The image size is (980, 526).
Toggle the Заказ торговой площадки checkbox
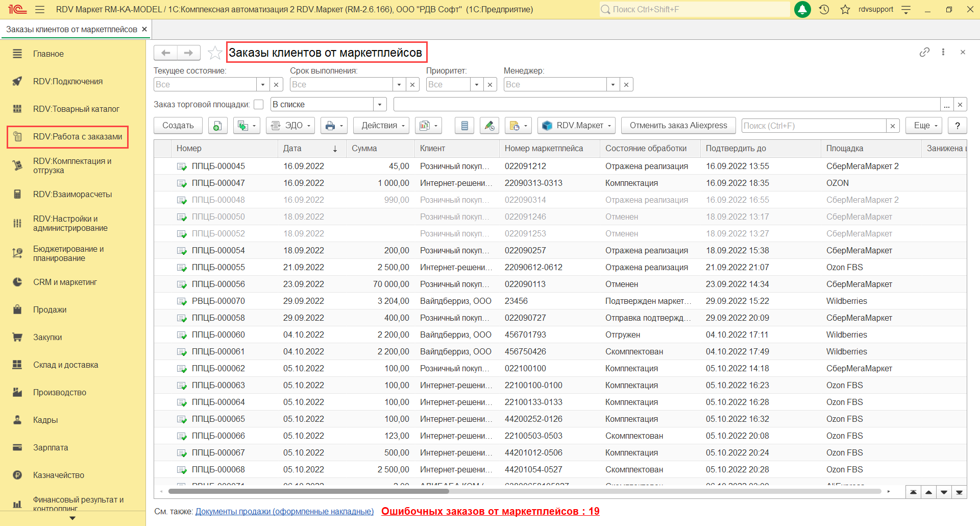coord(259,105)
